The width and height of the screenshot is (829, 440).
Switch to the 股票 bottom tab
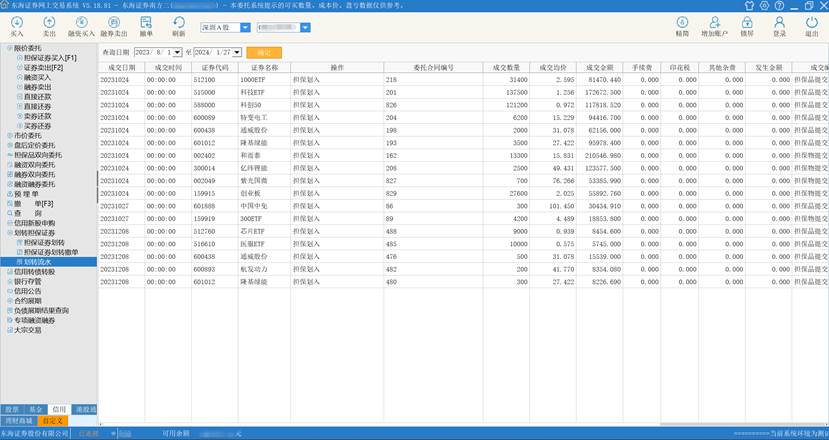tap(12, 409)
